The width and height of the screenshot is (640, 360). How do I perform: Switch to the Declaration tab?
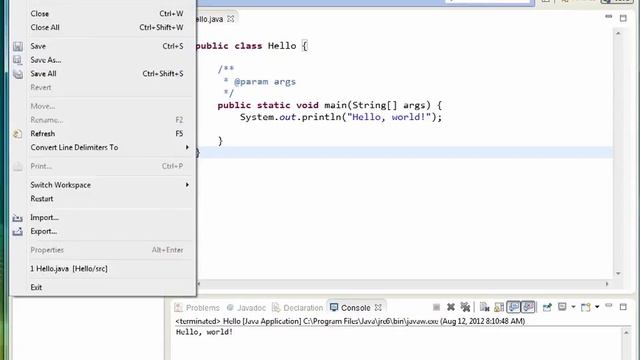point(298,308)
